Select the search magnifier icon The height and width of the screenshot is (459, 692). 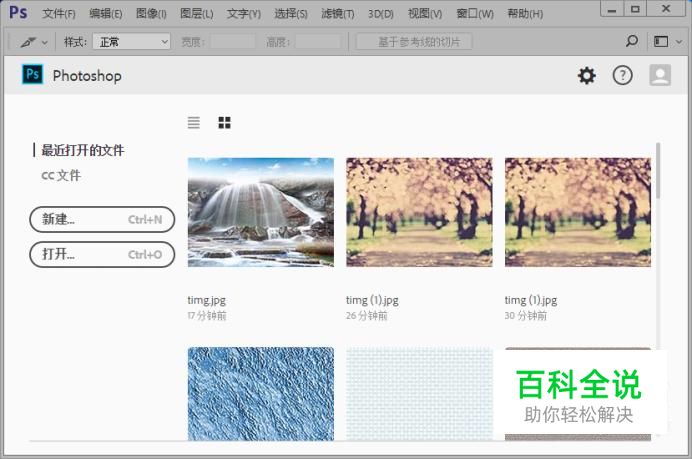(x=632, y=41)
